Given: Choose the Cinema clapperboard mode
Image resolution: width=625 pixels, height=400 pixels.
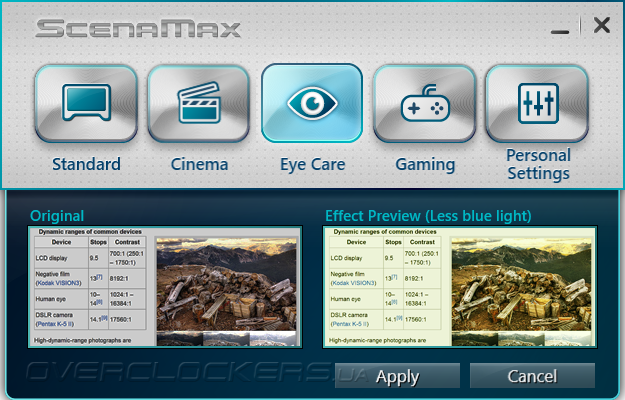Looking at the screenshot, I should tap(199, 104).
